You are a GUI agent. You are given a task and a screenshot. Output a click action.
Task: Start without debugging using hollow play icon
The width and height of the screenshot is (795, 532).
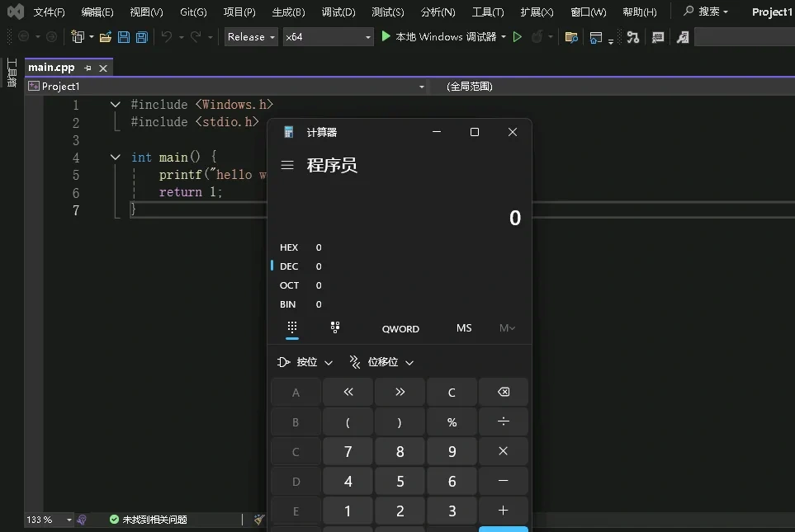pos(517,36)
